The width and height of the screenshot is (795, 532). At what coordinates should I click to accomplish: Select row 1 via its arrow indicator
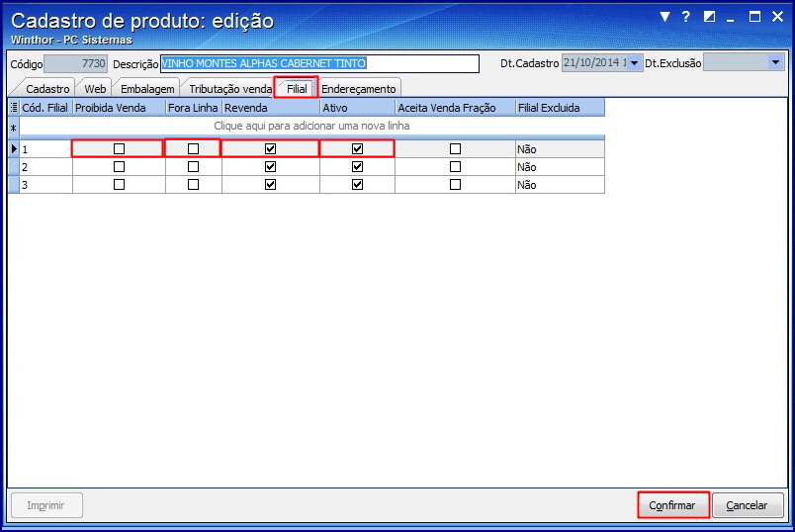[14, 149]
